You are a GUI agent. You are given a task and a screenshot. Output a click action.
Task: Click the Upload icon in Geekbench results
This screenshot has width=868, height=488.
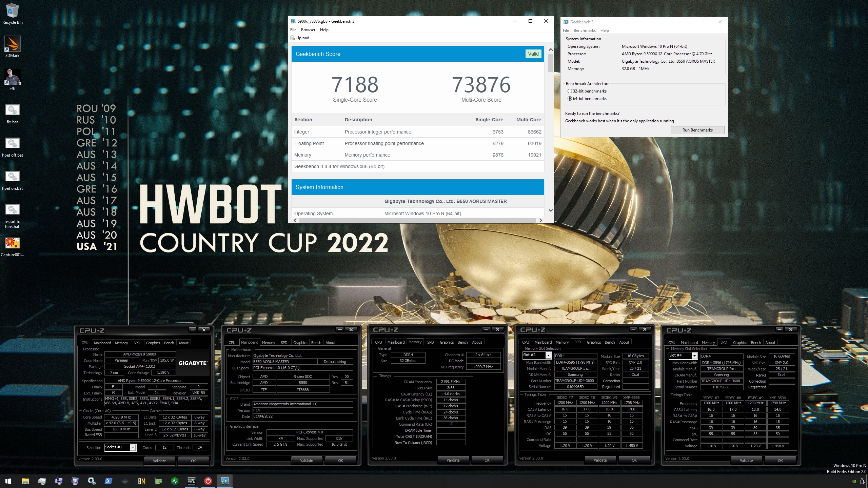pos(293,38)
